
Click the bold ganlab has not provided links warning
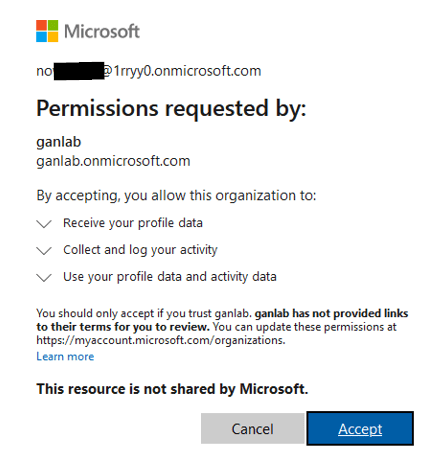tap(222, 320)
